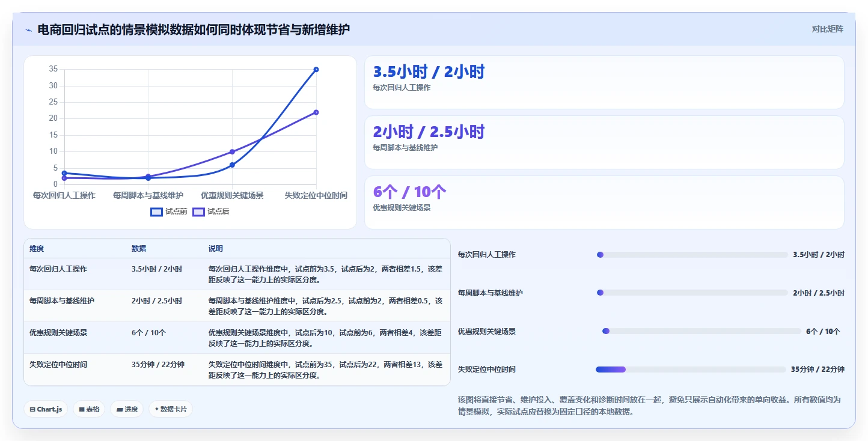Click the lightning icon beside the title
The height and width of the screenshot is (441, 868).
tap(28, 29)
